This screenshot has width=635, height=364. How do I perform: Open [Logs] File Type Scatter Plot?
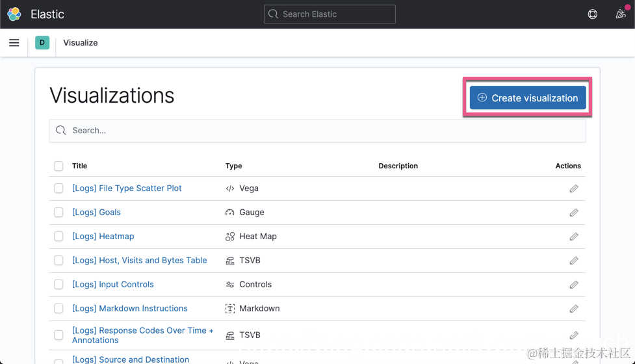(x=127, y=188)
